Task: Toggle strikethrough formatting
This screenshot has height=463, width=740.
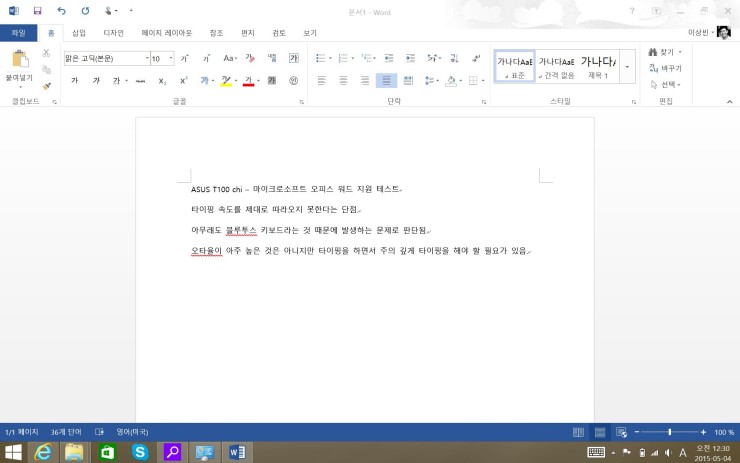Action: (140, 81)
